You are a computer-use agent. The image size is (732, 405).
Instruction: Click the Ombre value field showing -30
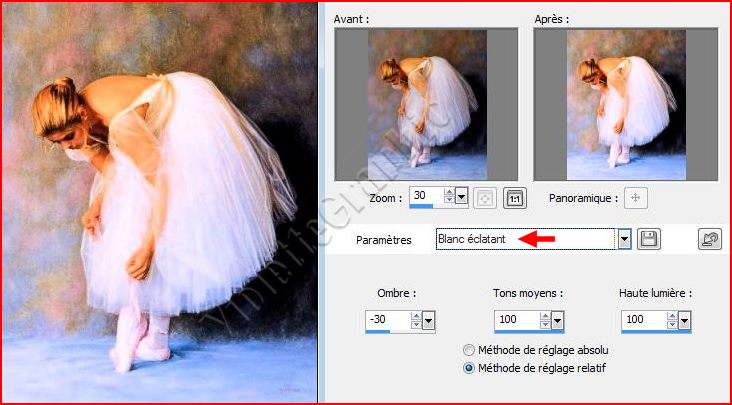388,320
